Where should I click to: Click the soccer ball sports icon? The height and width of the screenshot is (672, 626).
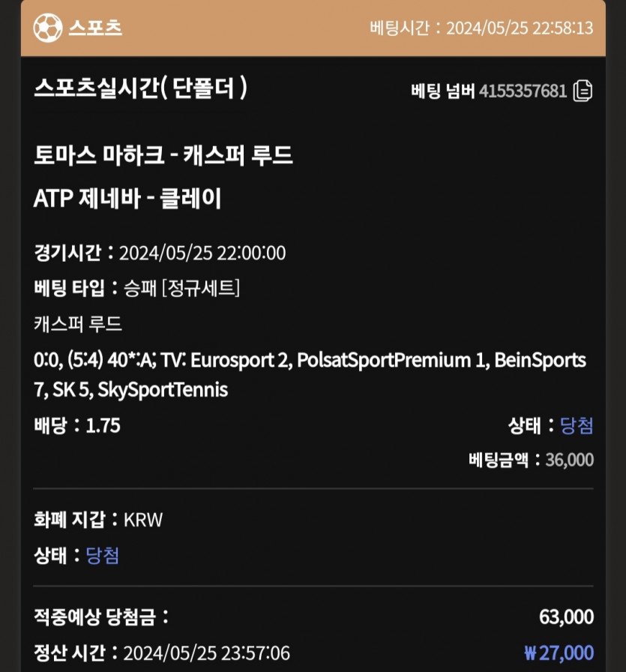pos(46,28)
